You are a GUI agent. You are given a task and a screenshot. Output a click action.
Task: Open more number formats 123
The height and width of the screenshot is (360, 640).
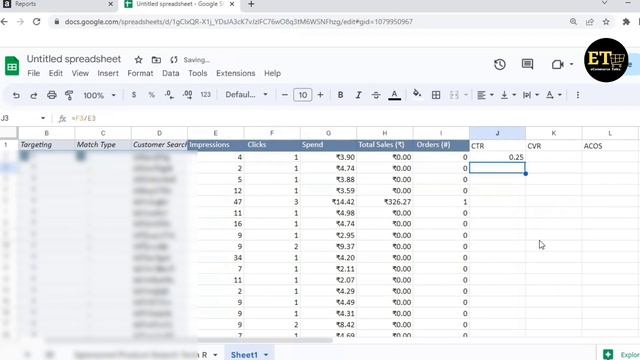point(206,95)
